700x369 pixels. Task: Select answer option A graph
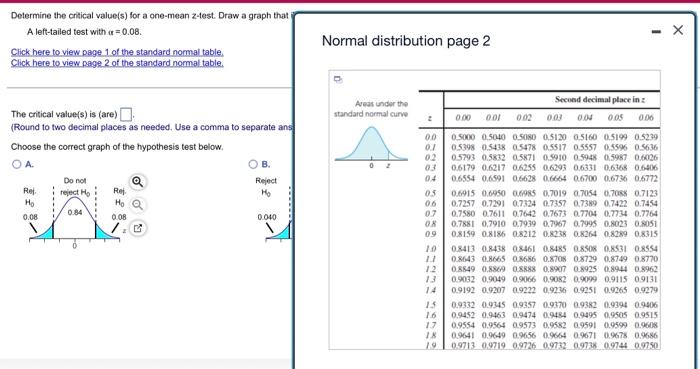click(17, 164)
